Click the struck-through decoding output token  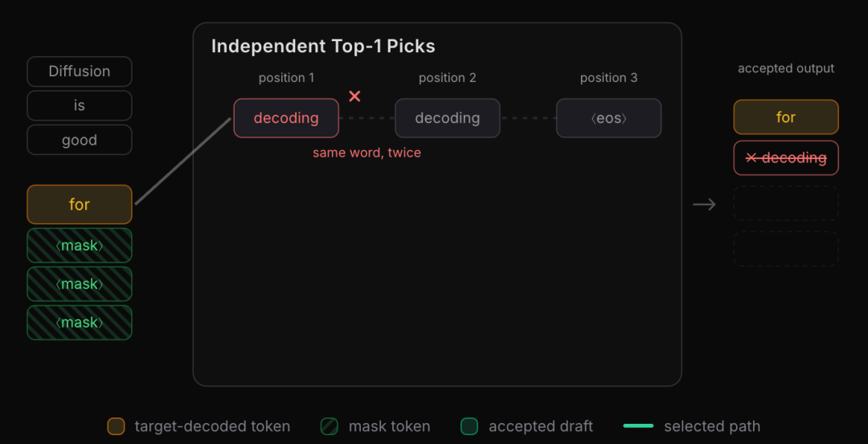point(786,158)
